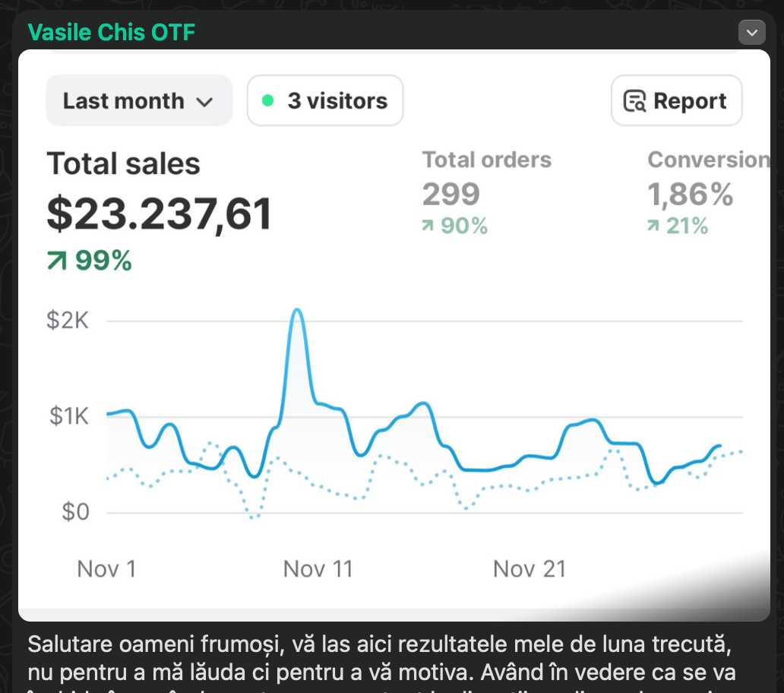The width and height of the screenshot is (784, 693).
Task: Select the Total sales metric
Action: (x=123, y=164)
